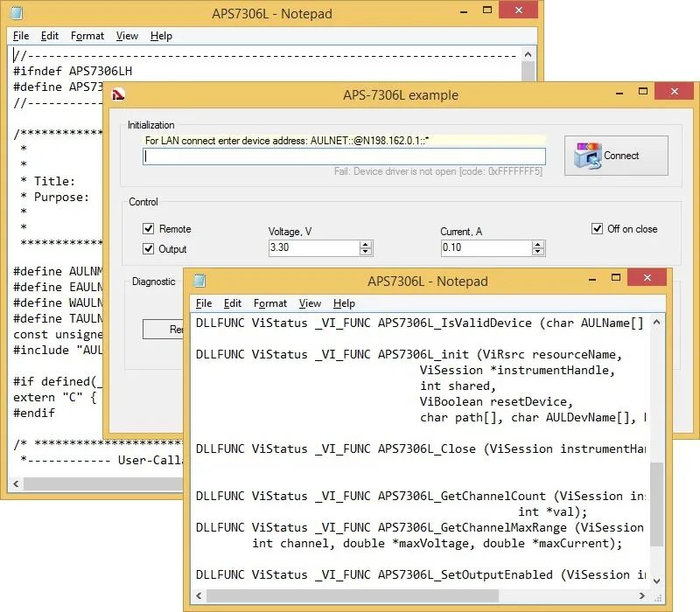Click the Connect button with device icon

(x=616, y=156)
